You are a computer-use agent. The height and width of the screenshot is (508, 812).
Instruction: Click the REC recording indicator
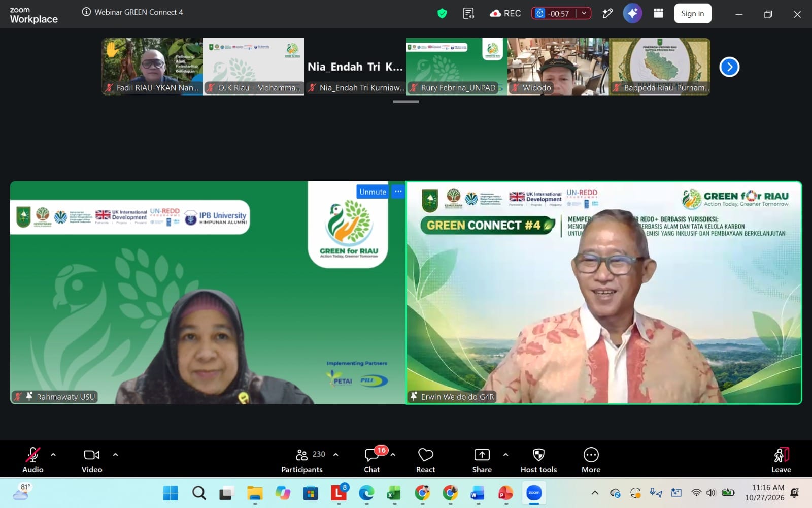click(505, 14)
